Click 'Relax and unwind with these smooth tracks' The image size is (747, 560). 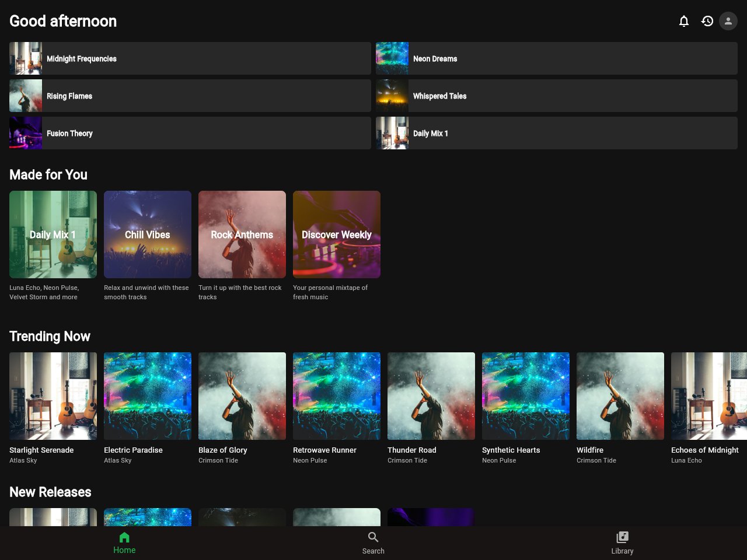click(146, 292)
